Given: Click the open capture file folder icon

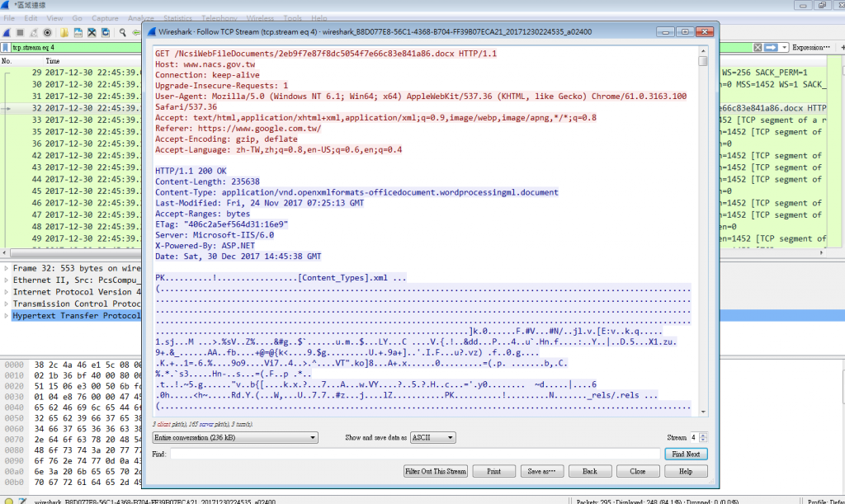Looking at the screenshot, I should (64, 33).
